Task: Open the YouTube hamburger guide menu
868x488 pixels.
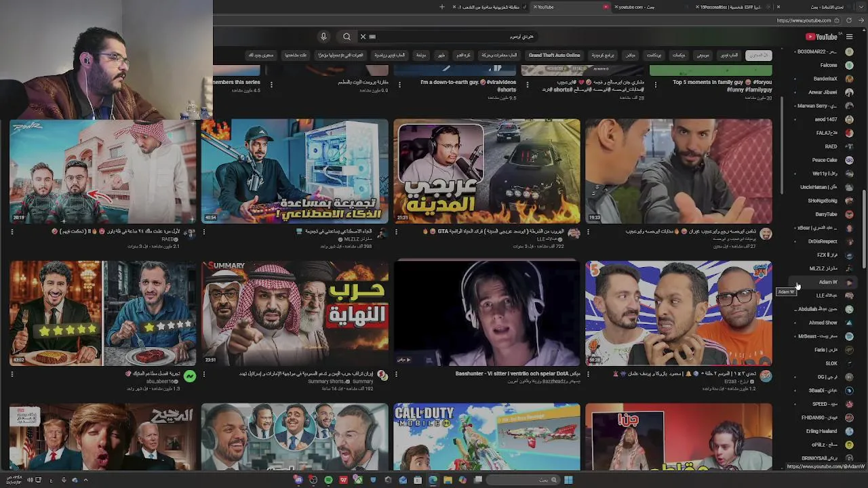Action: [850, 37]
